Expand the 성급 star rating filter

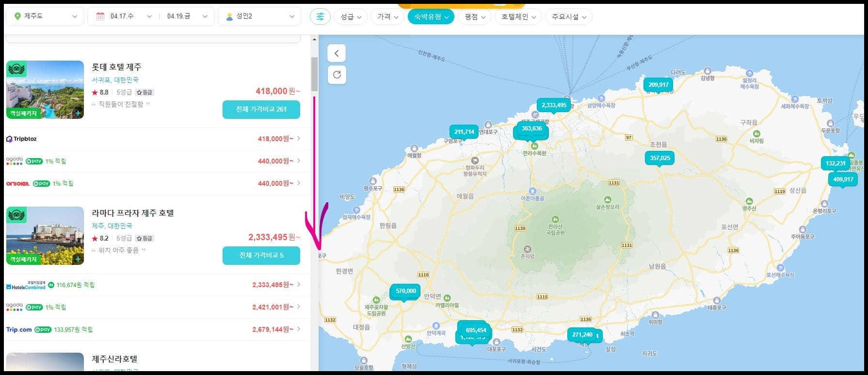(x=351, y=17)
